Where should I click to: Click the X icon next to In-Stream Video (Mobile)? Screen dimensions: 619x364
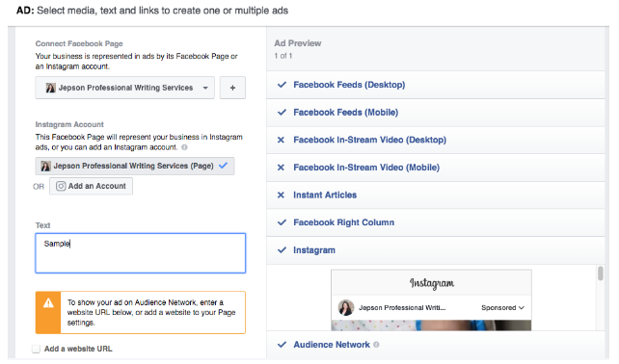pos(281,168)
